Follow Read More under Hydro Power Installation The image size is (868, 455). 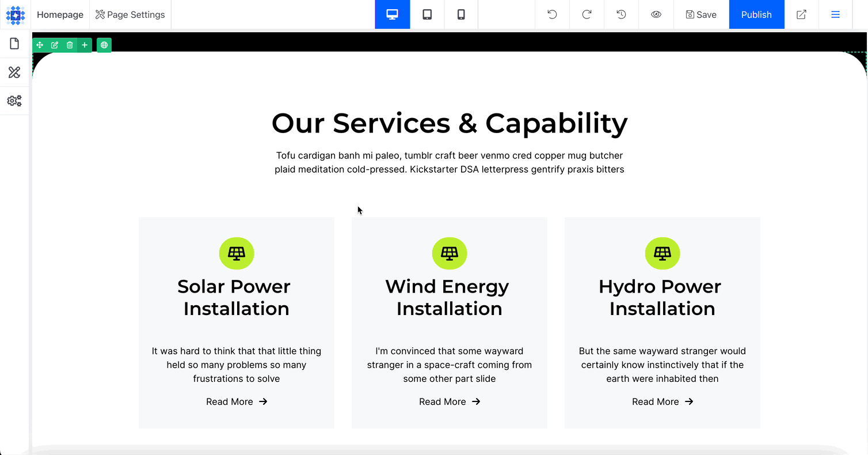663,401
